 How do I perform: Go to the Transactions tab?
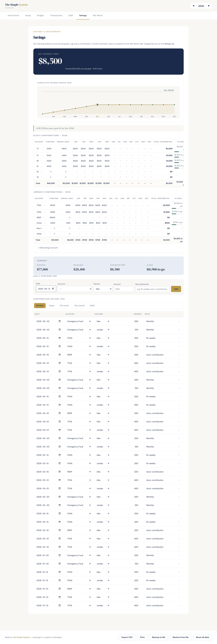pos(56,15)
